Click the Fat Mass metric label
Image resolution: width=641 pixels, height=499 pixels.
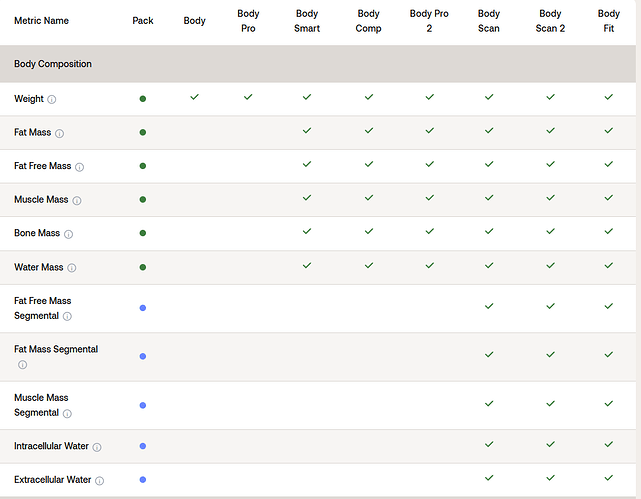[32, 132]
